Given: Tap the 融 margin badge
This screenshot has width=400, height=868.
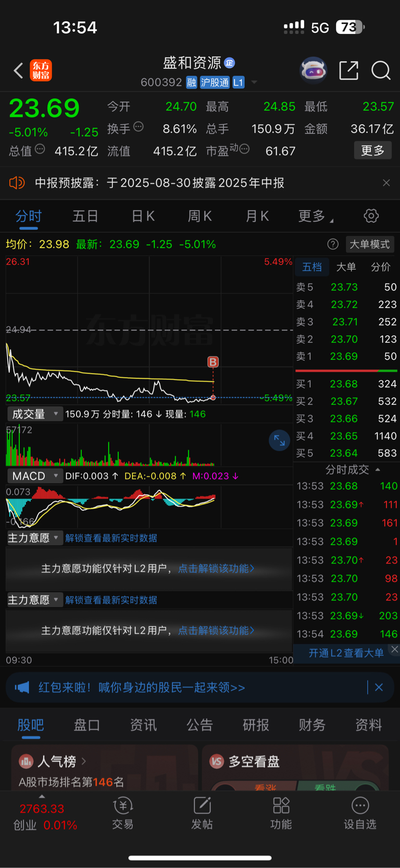Looking at the screenshot, I should tap(192, 82).
